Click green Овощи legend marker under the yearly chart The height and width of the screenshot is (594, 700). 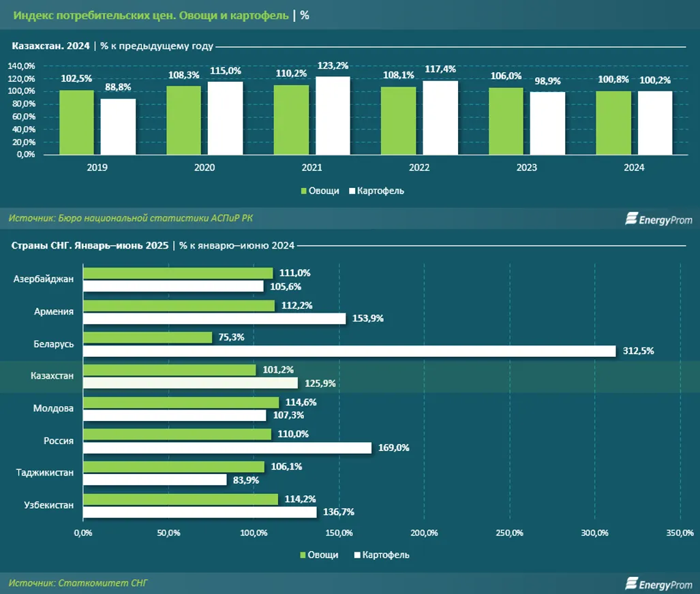click(305, 191)
